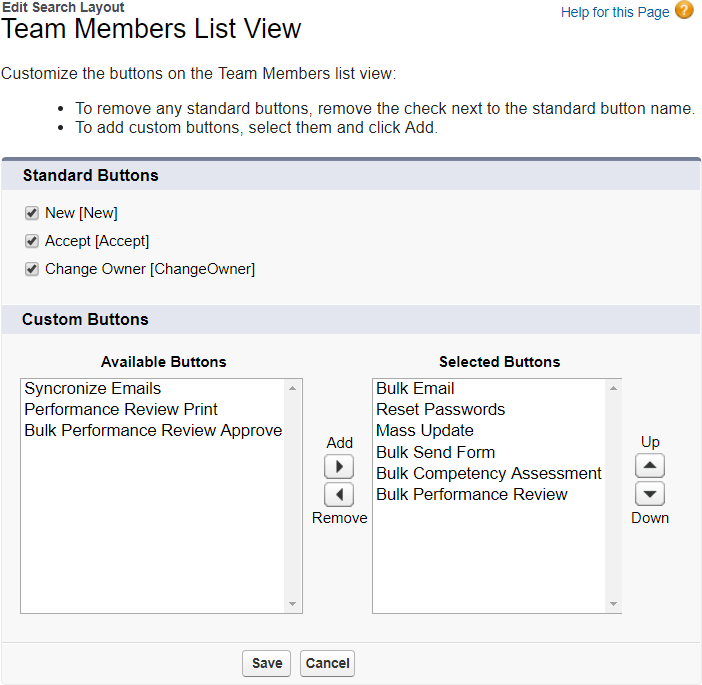Viewport: 702px width, 685px height.
Task: Highlight Bulk Competency Assessment entry
Action: (x=489, y=473)
